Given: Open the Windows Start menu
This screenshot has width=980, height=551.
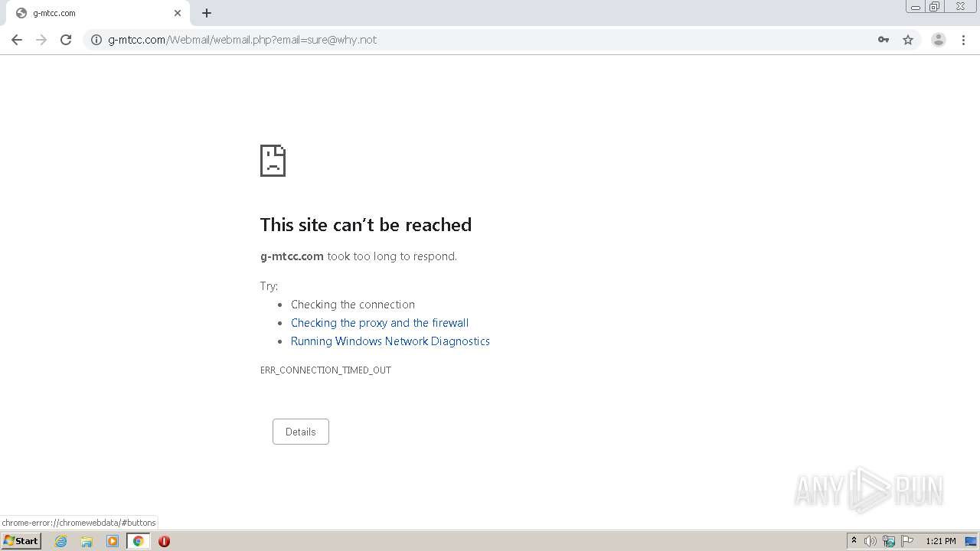Looking at the screenshot, I should (21, 541).
